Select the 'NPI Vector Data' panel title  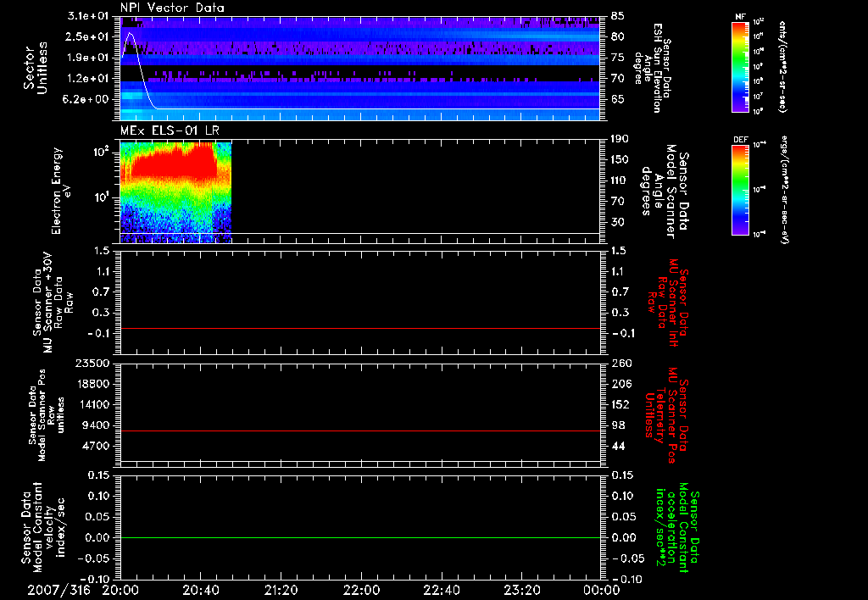click(x=172, y=8)
